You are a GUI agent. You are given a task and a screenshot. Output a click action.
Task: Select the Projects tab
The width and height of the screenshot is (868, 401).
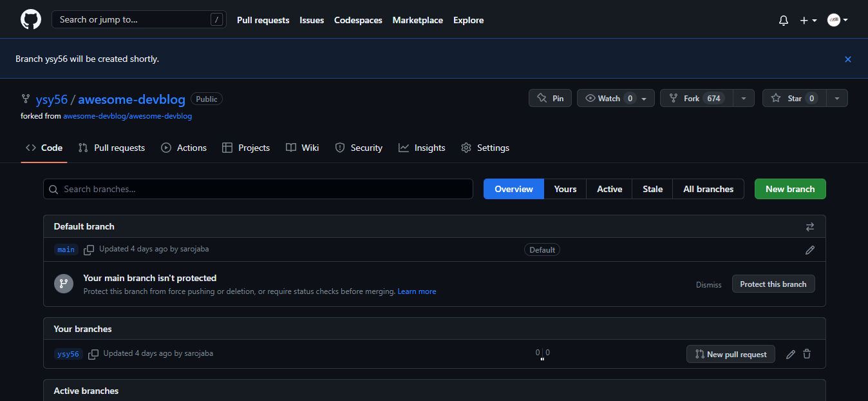[x=246, y=148]
